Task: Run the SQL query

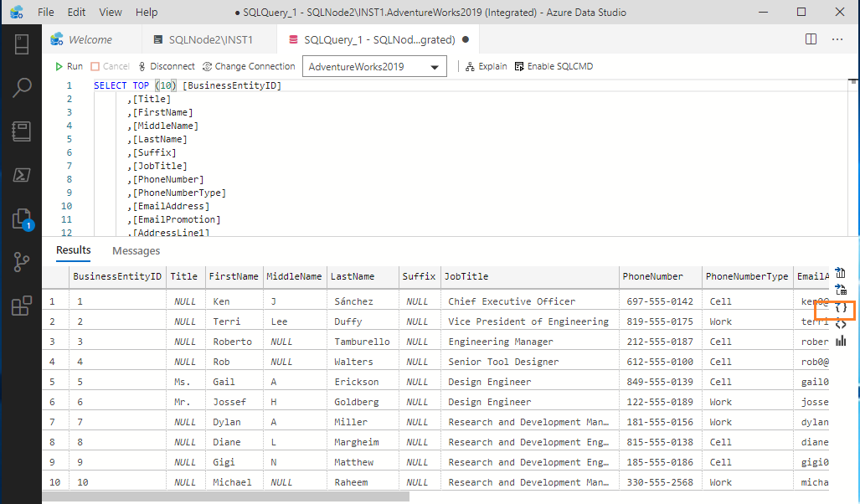Action: point(69,66)
